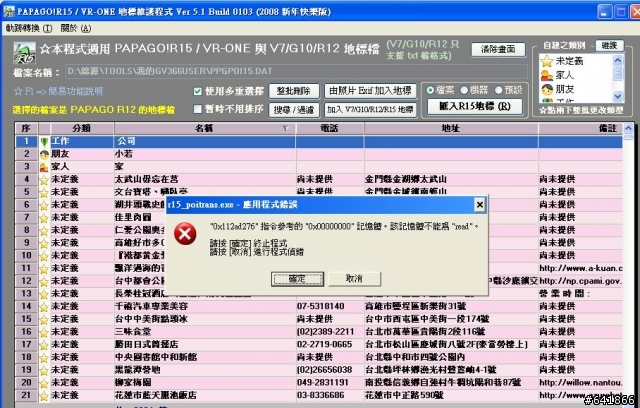This screenshot has height=408, width=640.
Task: Click phone number 049-2831191
Action: [322, 383]
